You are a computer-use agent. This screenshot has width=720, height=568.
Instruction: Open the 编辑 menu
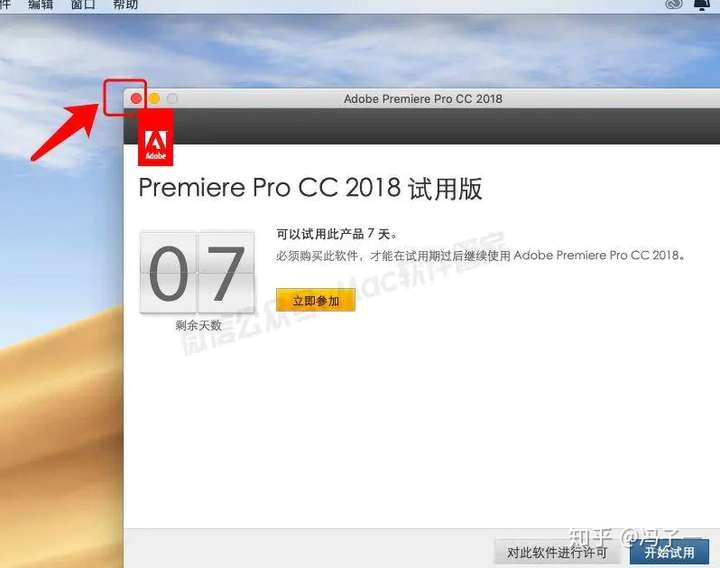pyautogui.click(x=40, y=5)
